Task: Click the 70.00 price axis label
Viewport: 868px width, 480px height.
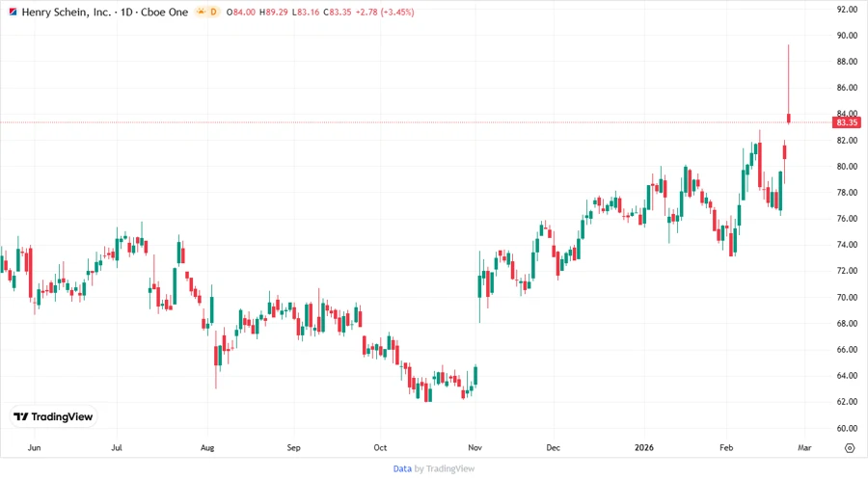Action: click(847, 297)
